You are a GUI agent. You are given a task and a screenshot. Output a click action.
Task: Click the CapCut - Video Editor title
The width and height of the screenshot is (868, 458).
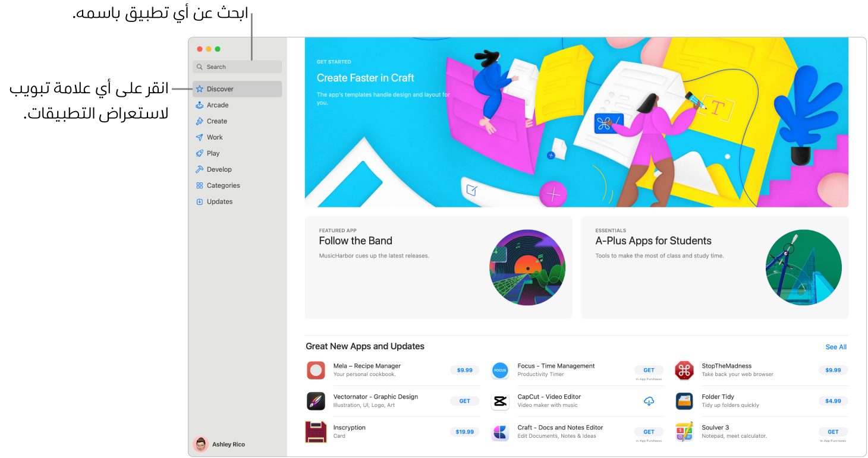tap(549, 397)
